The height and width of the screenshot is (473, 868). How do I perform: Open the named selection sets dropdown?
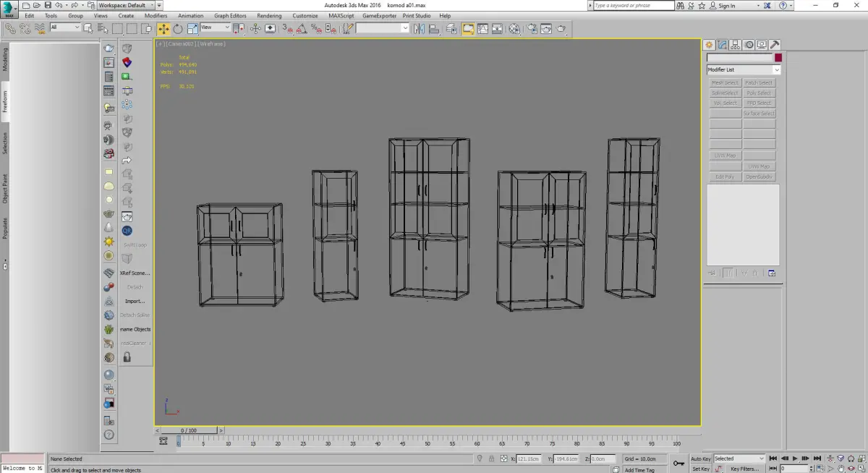coord(383,28)
